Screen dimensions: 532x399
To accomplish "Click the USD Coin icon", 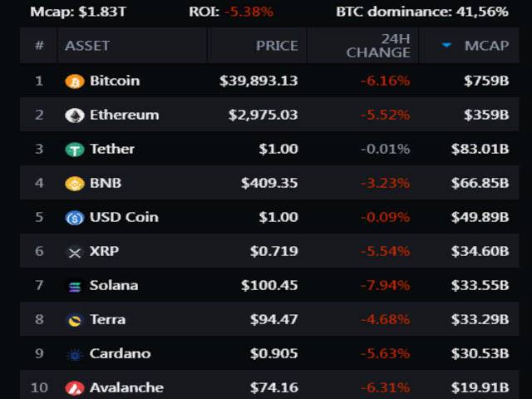I will click(75, 218).
